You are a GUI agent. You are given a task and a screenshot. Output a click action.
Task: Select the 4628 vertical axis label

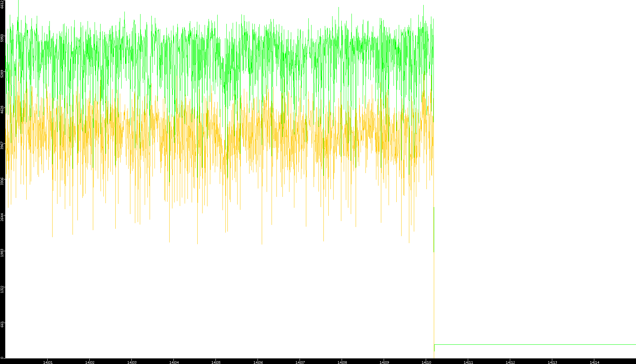point(2,110)
